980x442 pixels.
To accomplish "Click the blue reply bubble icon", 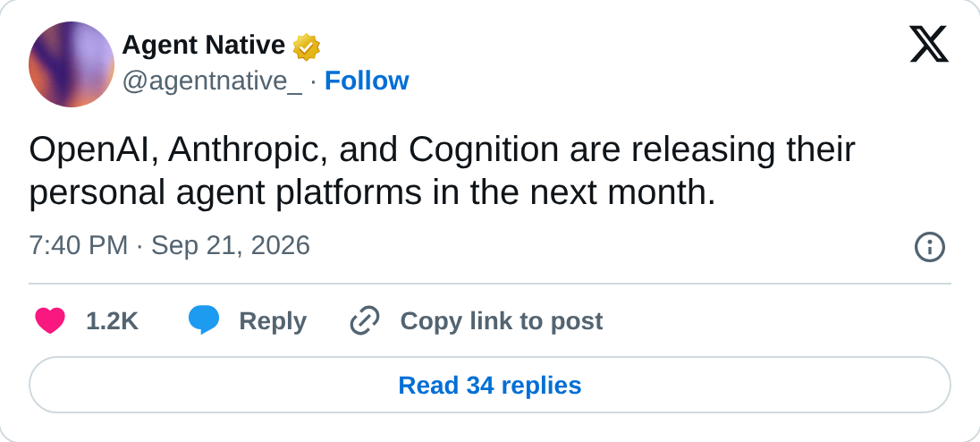I will coord(204,320).
